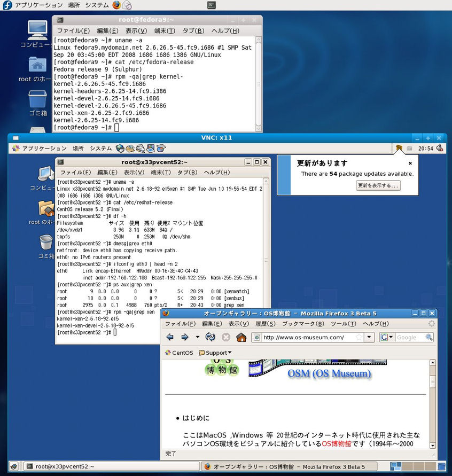This screenshot has width=452, height=476.
Task: Click the mail launcher icon in CentOS panel
Action: pyautogui.click(x=130, y=149)
